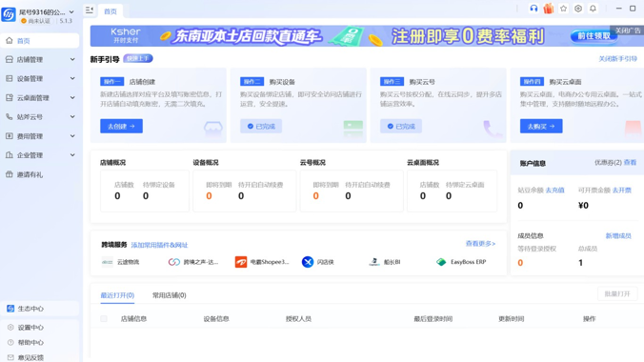Close the banner via 关闭广告

628,30
